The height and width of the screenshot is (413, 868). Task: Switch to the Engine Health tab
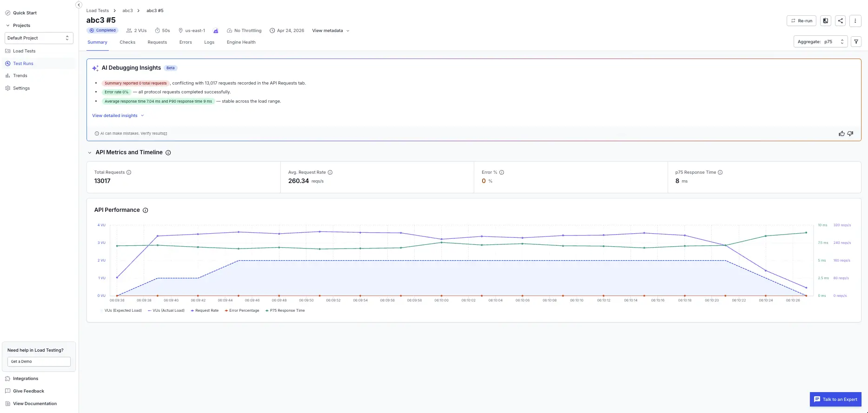(241, 42)
